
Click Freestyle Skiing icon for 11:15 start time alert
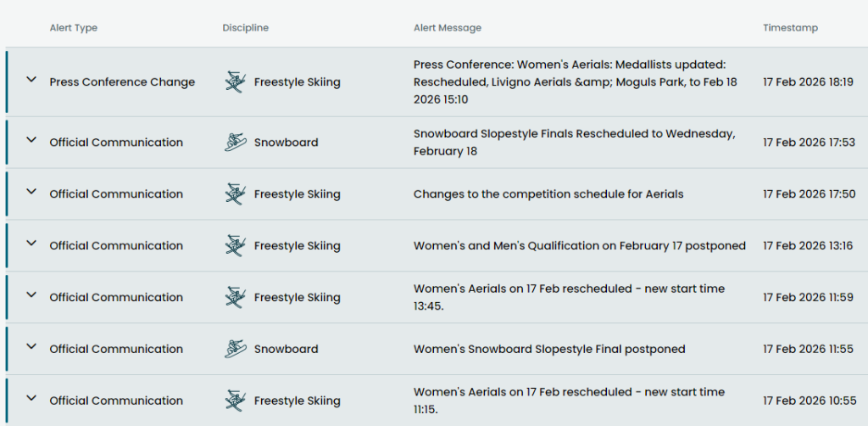coord(235,401)
